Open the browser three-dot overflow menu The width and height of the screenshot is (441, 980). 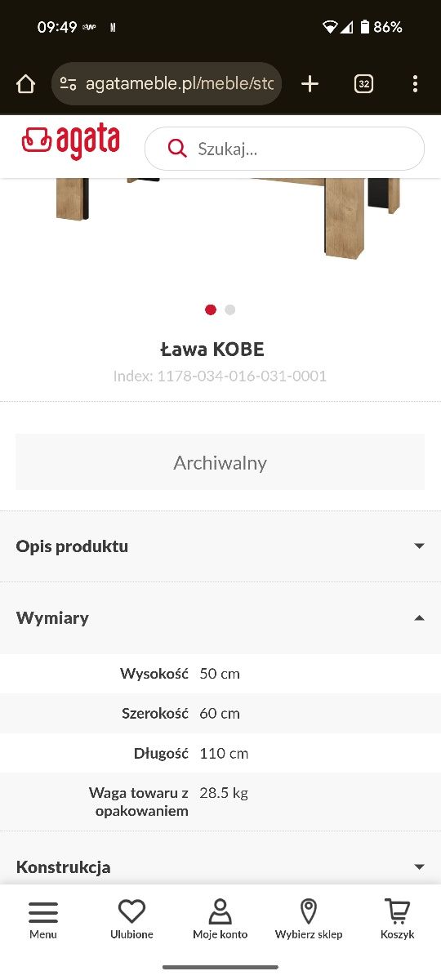tap(415, 84)
